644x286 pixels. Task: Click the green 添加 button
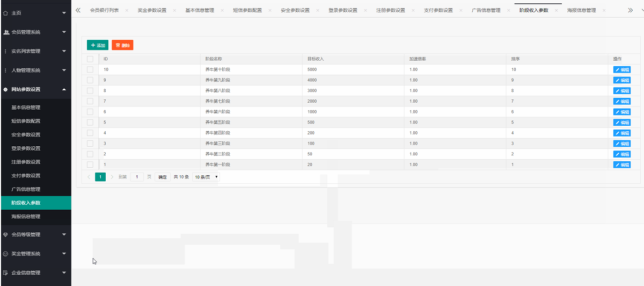pos(98,46)
